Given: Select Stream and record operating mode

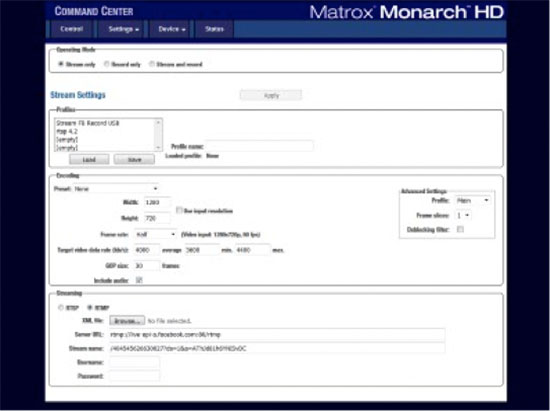Looking at the screenshot, I should 152,64.
